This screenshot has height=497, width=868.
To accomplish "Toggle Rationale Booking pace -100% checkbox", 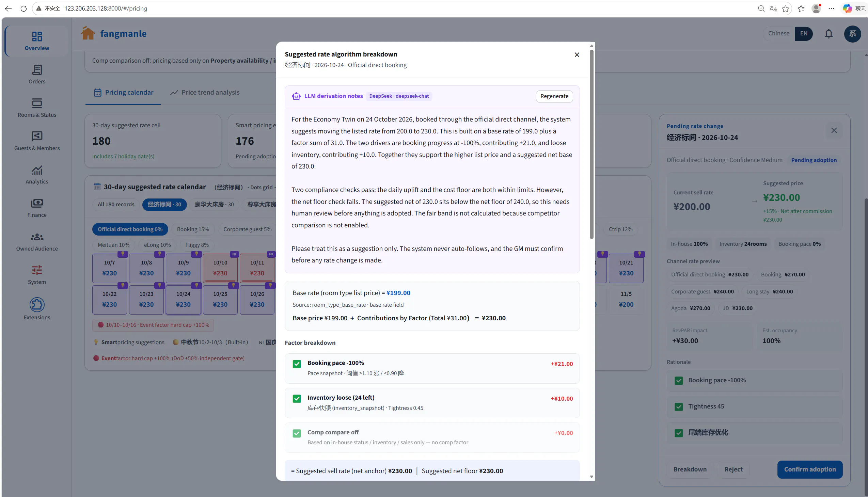I will 679,381.
